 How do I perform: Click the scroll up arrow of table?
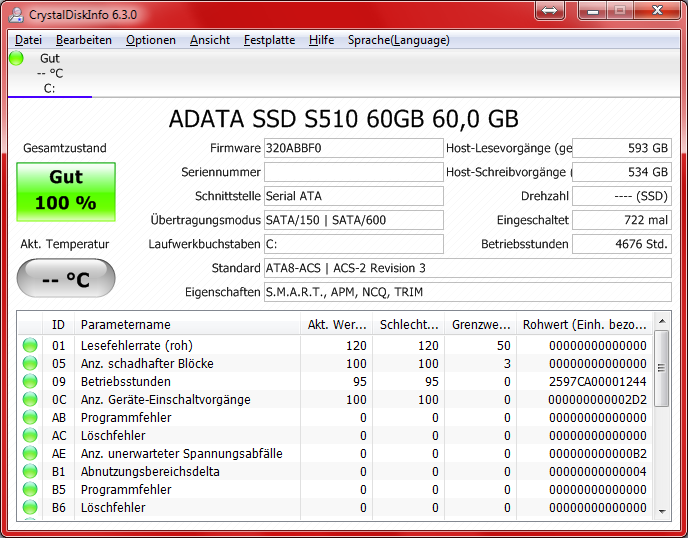point(662,321)
